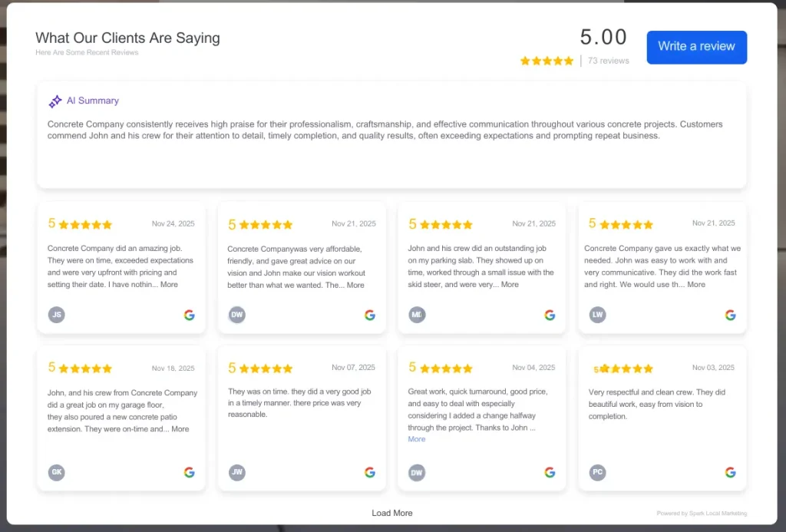Expand the parking slab review text
Screen dimensions: 786x532
(510, 285)
